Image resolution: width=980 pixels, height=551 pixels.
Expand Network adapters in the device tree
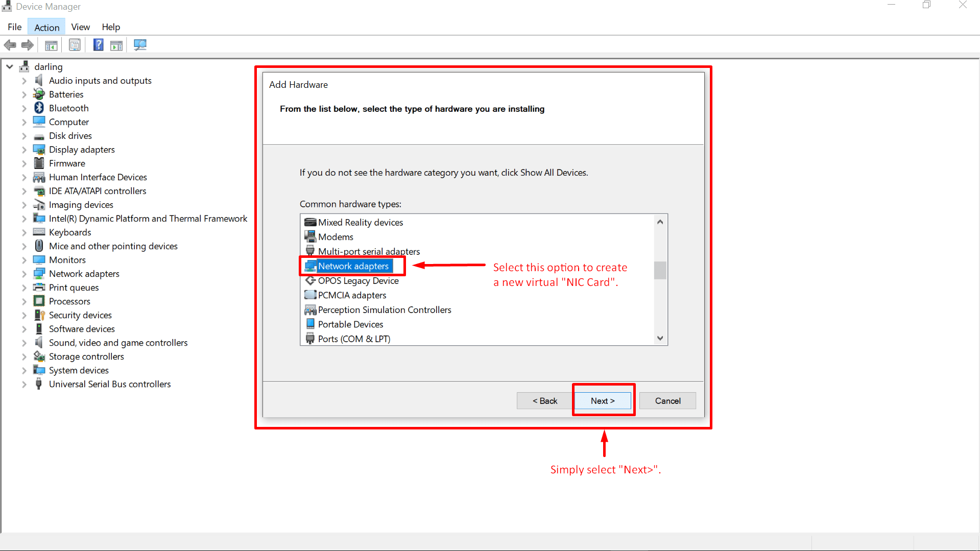pos(24,274)
